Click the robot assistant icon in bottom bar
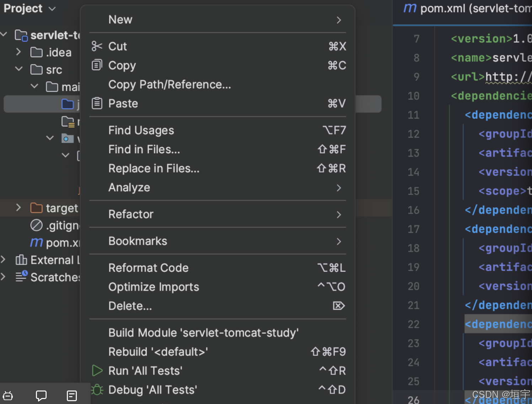This screenshot has height=404, width=532. pyautogui.click(x=8, y=395)
